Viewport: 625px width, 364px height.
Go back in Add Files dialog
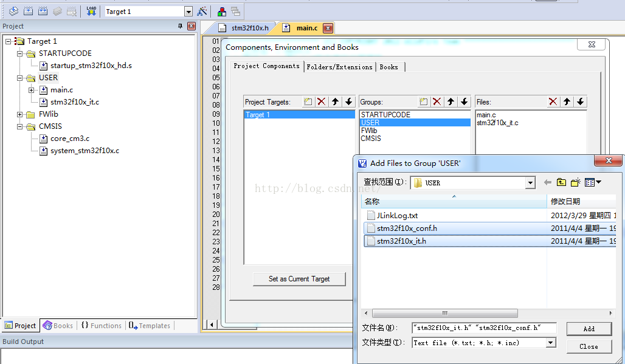548,182
